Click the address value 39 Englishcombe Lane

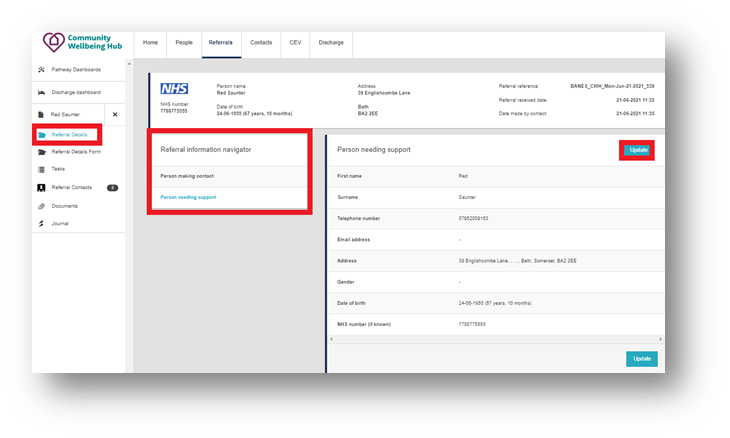[517, 261]
